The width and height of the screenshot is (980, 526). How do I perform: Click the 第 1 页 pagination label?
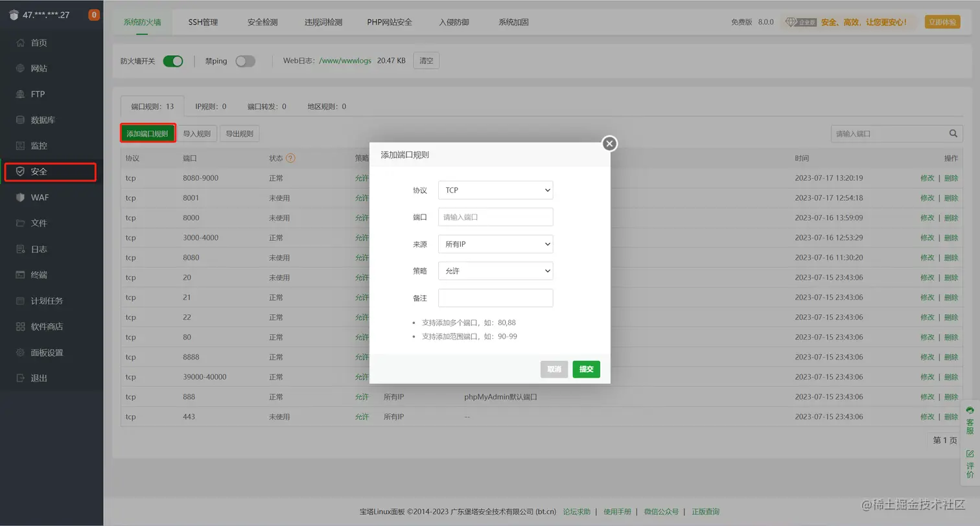(945, 440)
